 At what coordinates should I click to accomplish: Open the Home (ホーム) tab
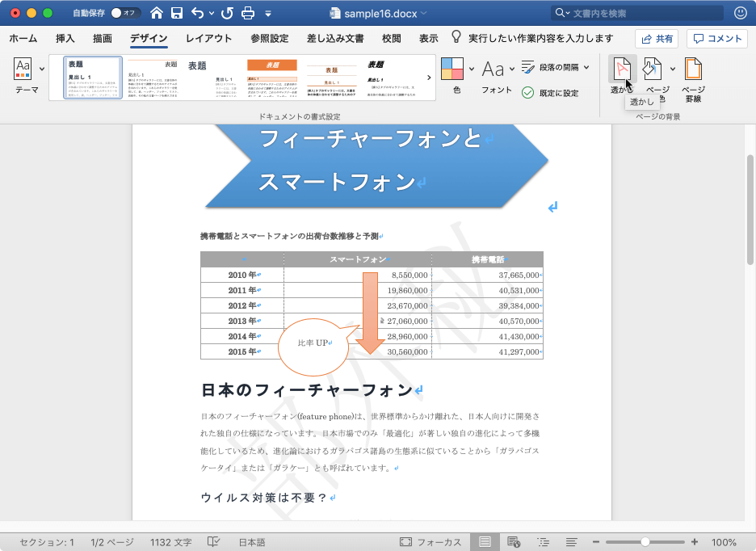[23, 38]
